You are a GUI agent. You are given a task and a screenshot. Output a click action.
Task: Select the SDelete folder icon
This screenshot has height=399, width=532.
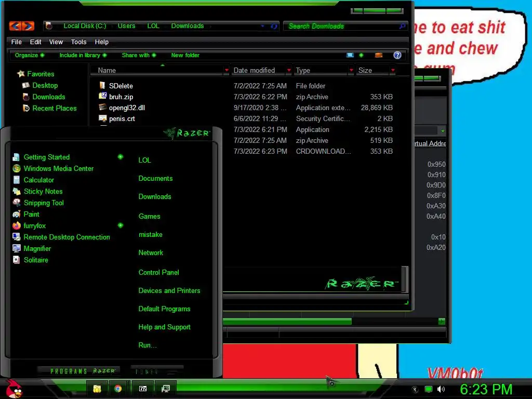(102, 85)
